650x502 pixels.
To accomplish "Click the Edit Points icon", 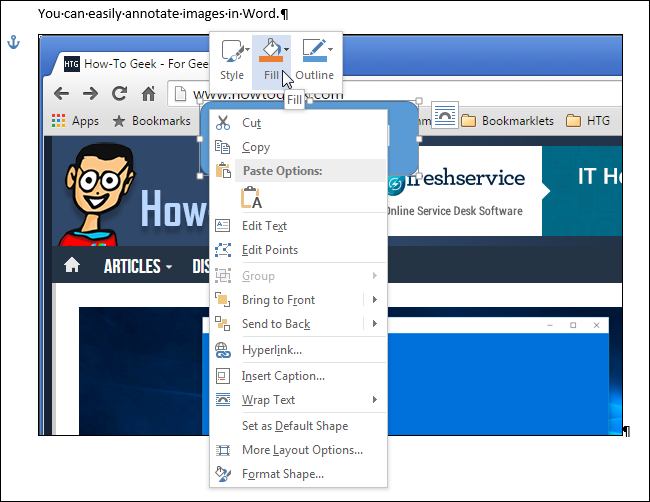I will click(x=223, y=250).
